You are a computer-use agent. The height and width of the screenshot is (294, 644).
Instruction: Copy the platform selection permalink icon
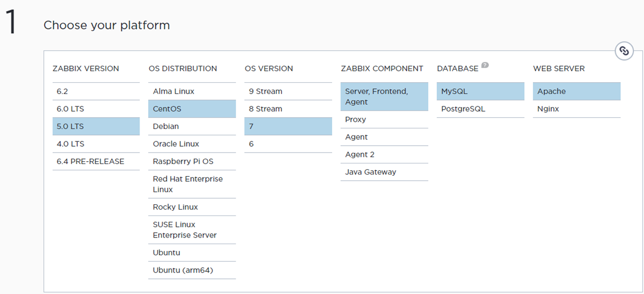coord(624,51)
